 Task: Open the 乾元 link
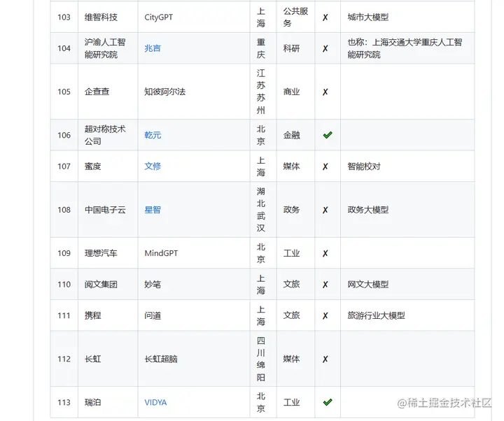point(153,135)
